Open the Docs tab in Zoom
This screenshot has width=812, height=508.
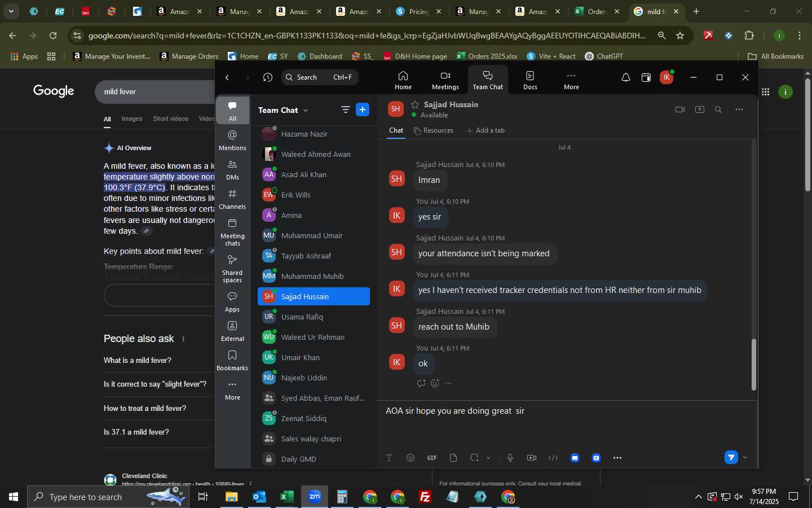click(530, 80)
